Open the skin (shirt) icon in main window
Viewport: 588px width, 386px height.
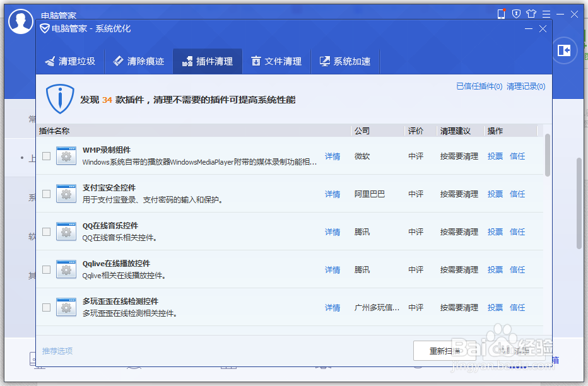click(x=531, y=14)
